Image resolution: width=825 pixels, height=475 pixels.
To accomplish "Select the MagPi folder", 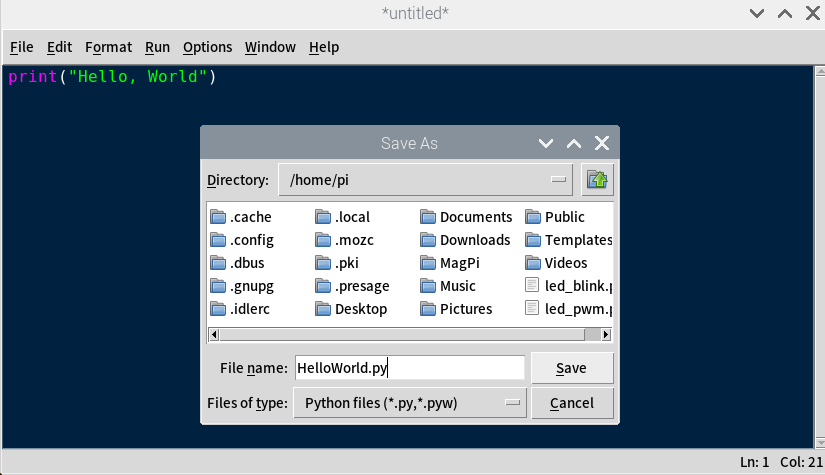I will click(450, 263).
